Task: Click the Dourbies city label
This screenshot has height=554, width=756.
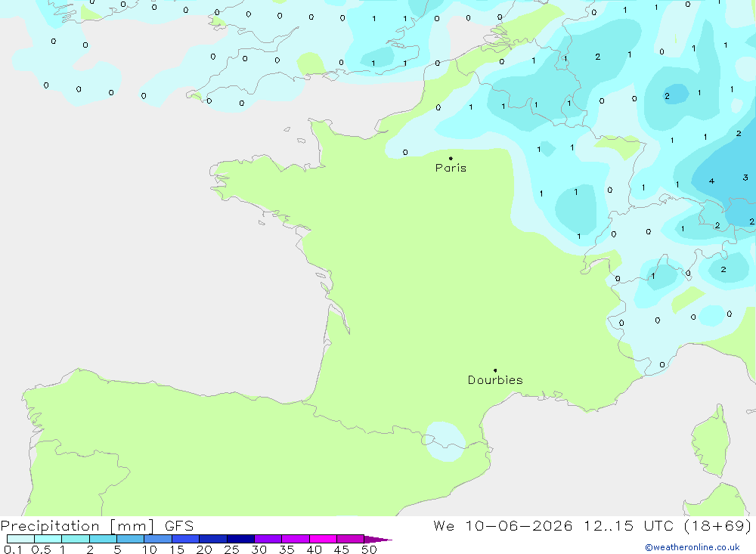Action: coord(495,380)
